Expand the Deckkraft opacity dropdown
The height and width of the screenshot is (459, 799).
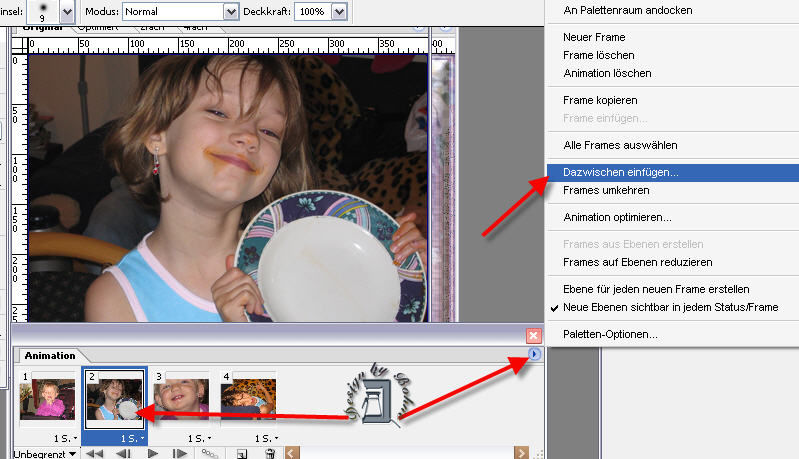[338, 11]
